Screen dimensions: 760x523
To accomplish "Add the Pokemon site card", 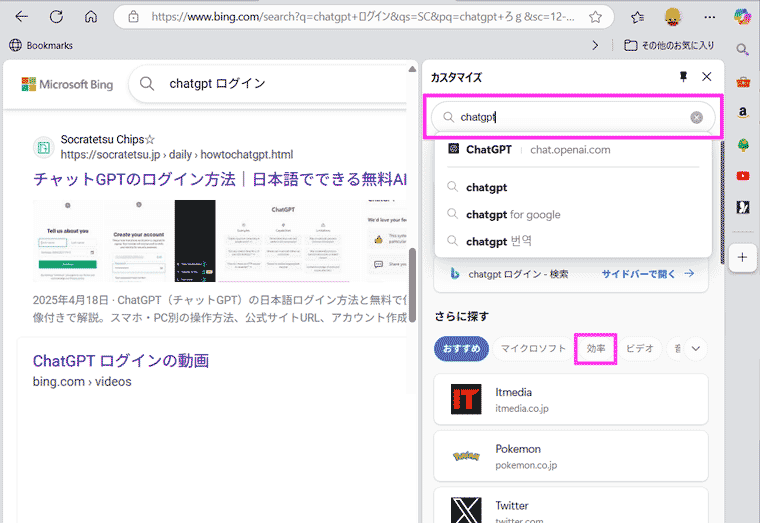I will pyautogui.click(x=571, y=456).
